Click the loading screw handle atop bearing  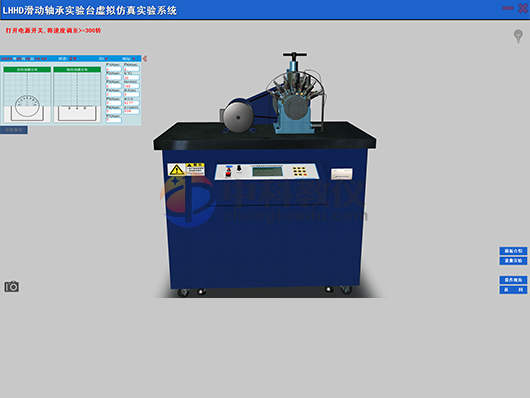pyautogui.click(x=294, y=55)
